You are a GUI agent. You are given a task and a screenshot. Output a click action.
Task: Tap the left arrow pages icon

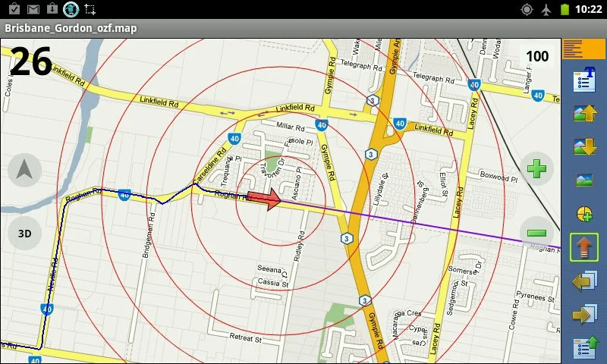[583, 281]
